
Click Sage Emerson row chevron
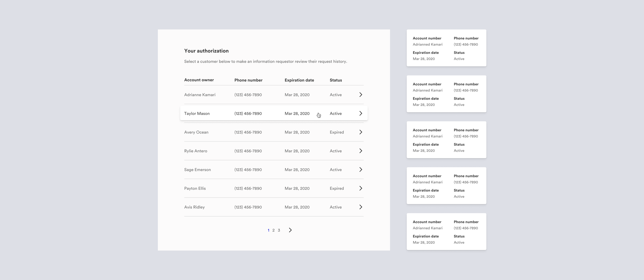coord(361,169)
